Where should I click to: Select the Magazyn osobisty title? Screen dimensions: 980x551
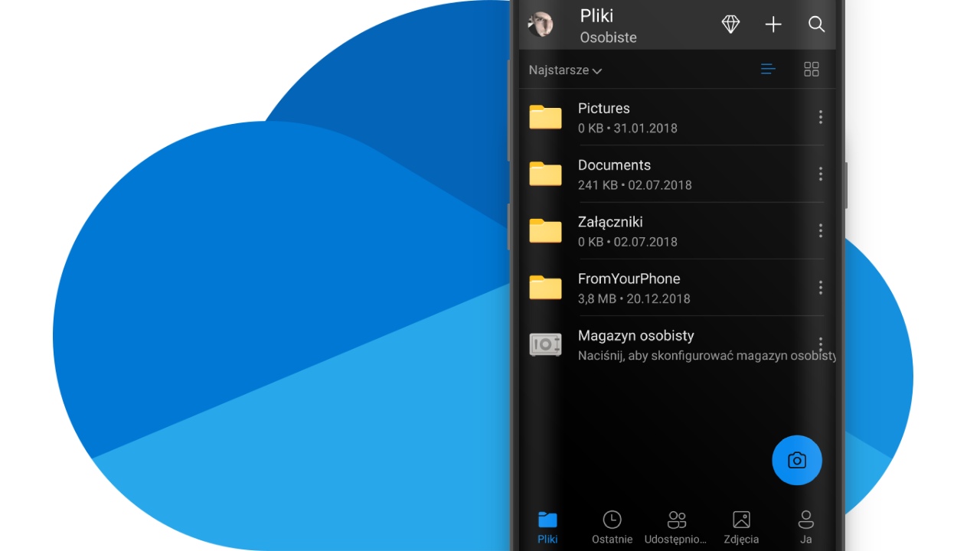tap(636, 336)
